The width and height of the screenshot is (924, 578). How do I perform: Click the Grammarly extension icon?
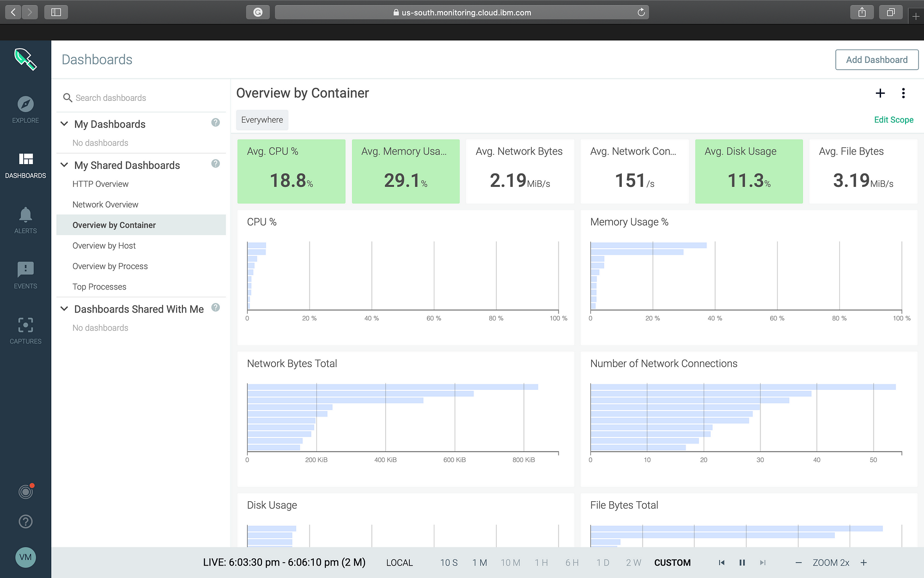pyautogui.click(x=258, y=12)
